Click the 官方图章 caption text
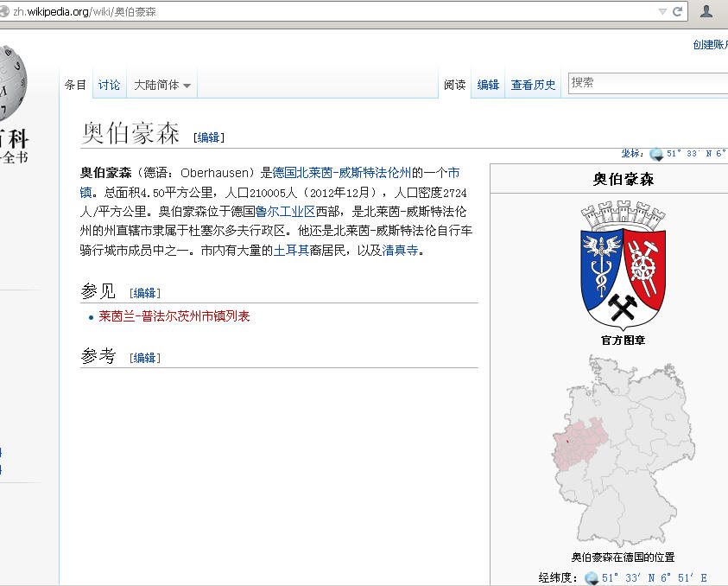Image resolution: width=728 pixels, height=586 pixels. tap(623, 341)
